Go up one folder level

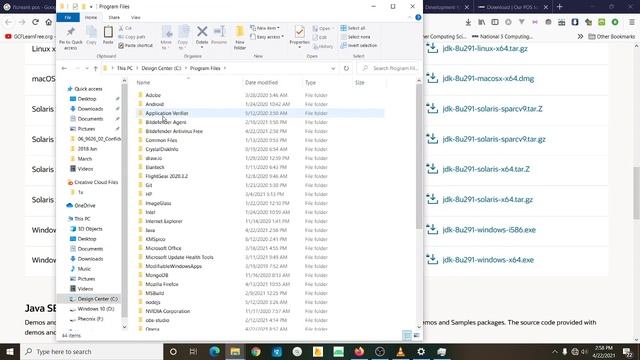(x=96, y=68)
